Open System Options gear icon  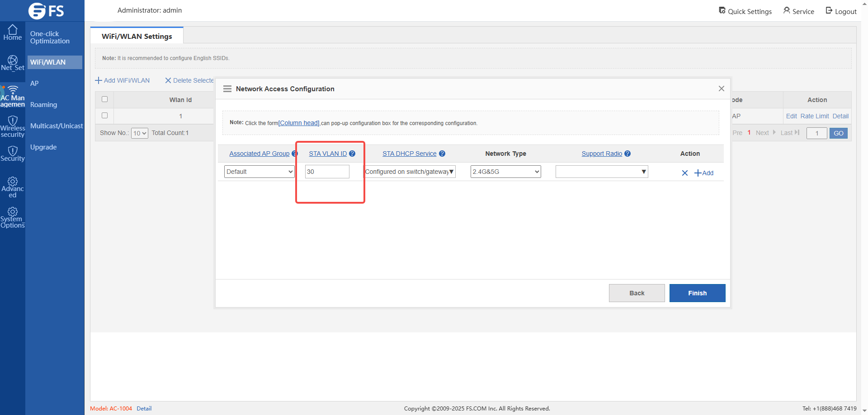(13, 212)
